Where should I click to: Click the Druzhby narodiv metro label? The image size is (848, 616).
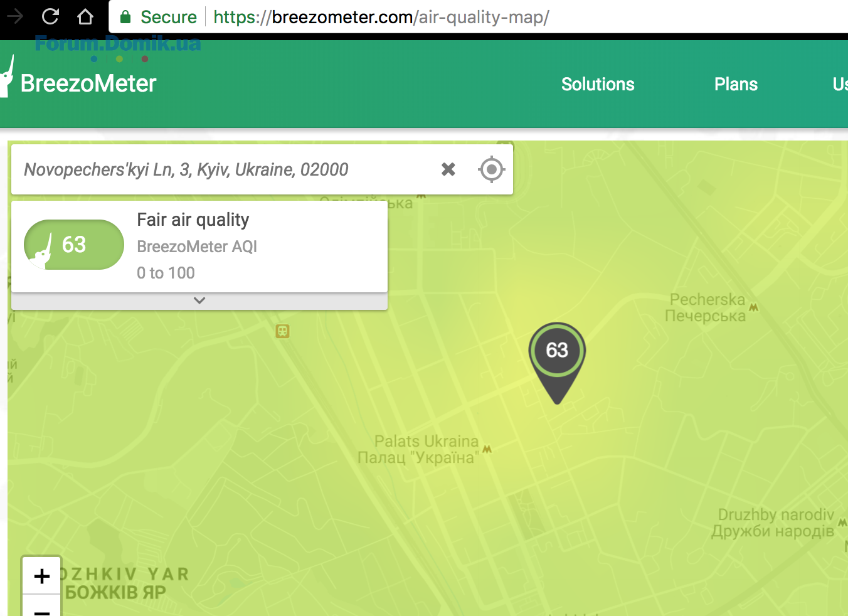click(x=773, y=523)
